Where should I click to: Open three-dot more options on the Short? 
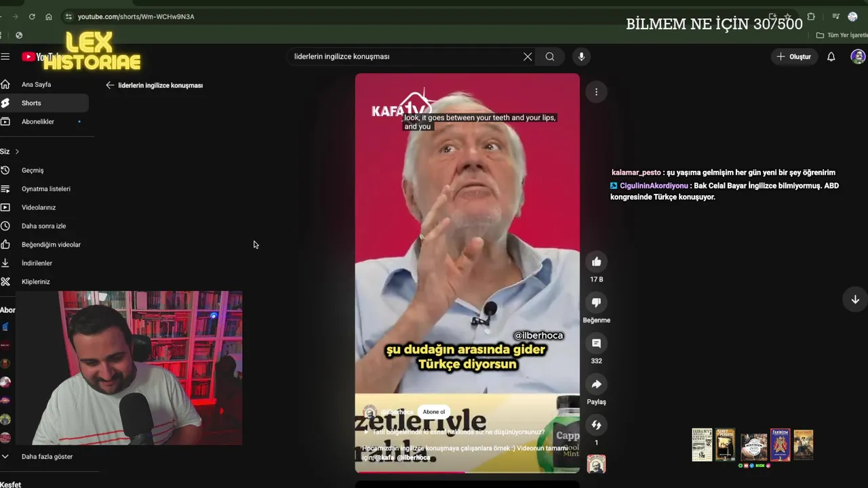point(596,91)
